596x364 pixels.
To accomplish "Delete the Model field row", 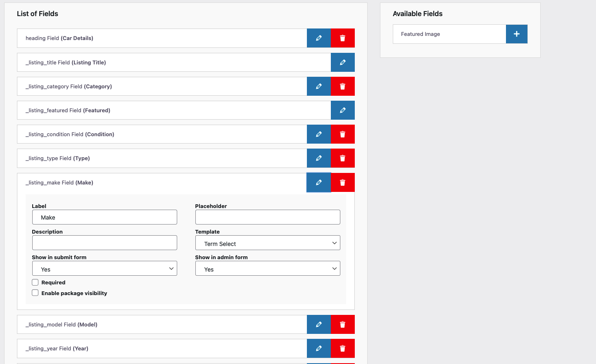I will pyautogui.click(x=342, y=324).
